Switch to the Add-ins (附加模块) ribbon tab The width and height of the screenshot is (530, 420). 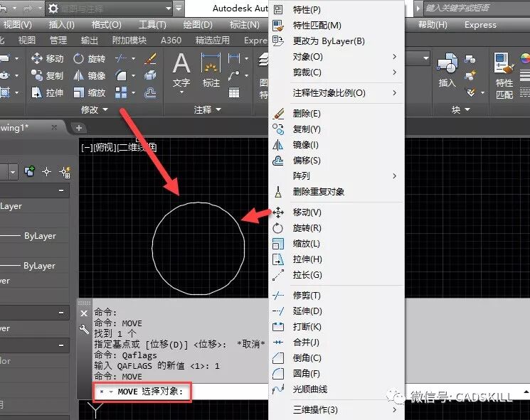click(x=129, y=41)
